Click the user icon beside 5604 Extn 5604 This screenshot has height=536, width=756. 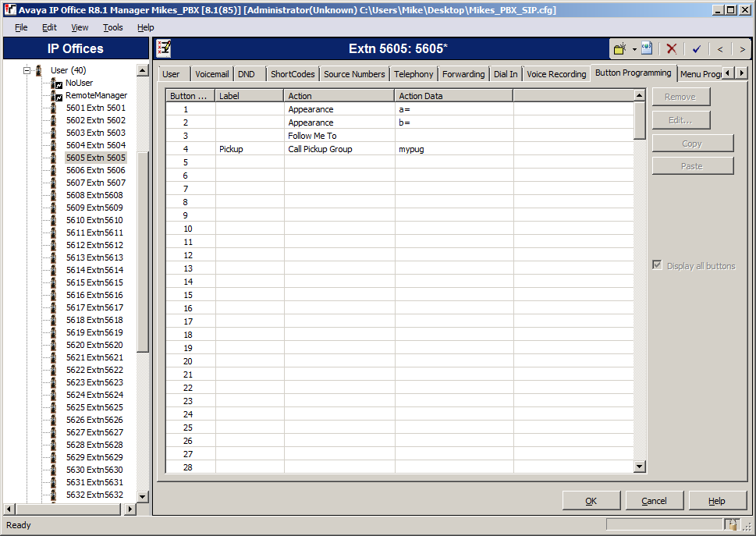54,146
